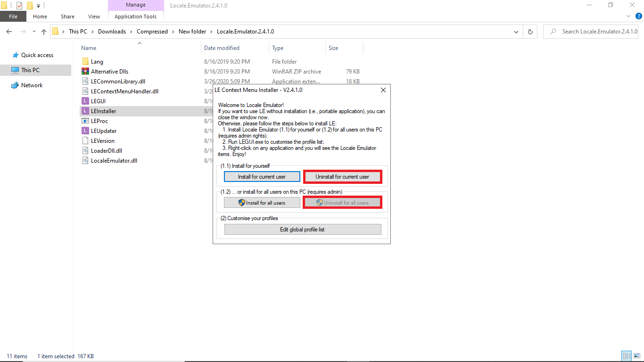Image resolution: width=644 pixels, height=362 pixels.
Task: Select the LEVersion file name
Action: 103,141
